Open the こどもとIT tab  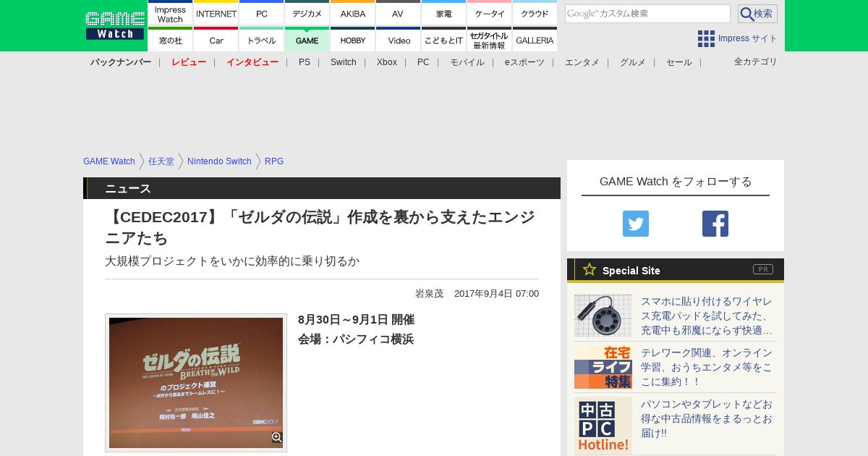443,39
